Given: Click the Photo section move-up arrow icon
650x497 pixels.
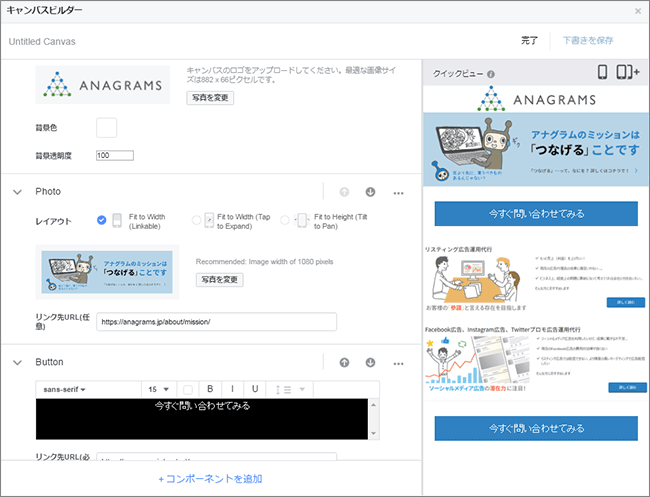Looking at the screenshot, I should click(344, 192).
